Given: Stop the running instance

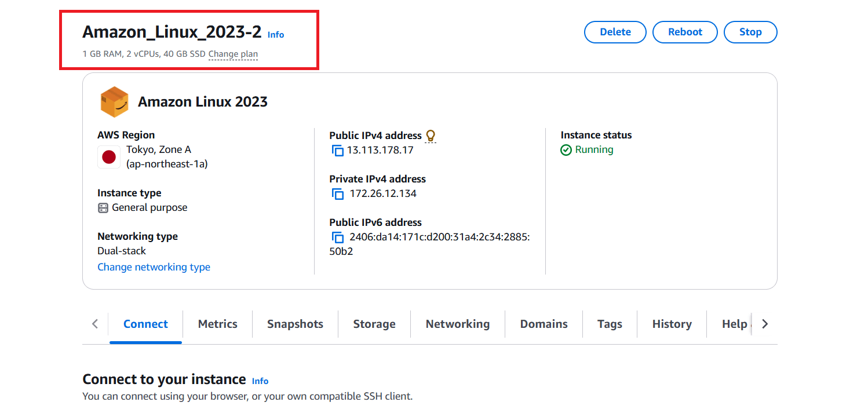Looking at the screenshot, I should (x=750, y=32).
